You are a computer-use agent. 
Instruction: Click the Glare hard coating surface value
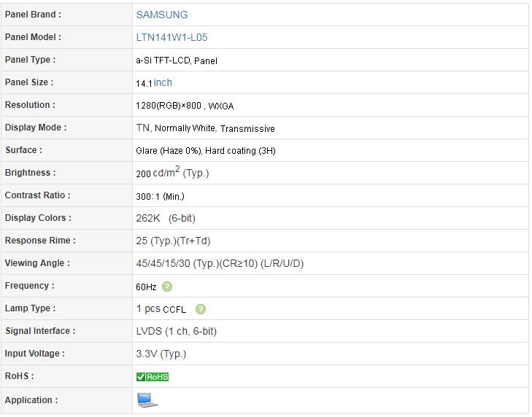(206, 150)
